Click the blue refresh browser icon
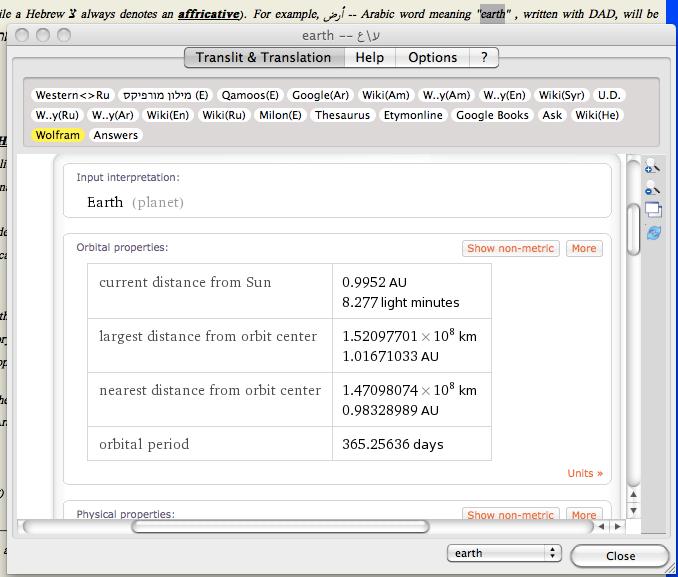This screenshot has width=678, height=577. coord(652,232)
